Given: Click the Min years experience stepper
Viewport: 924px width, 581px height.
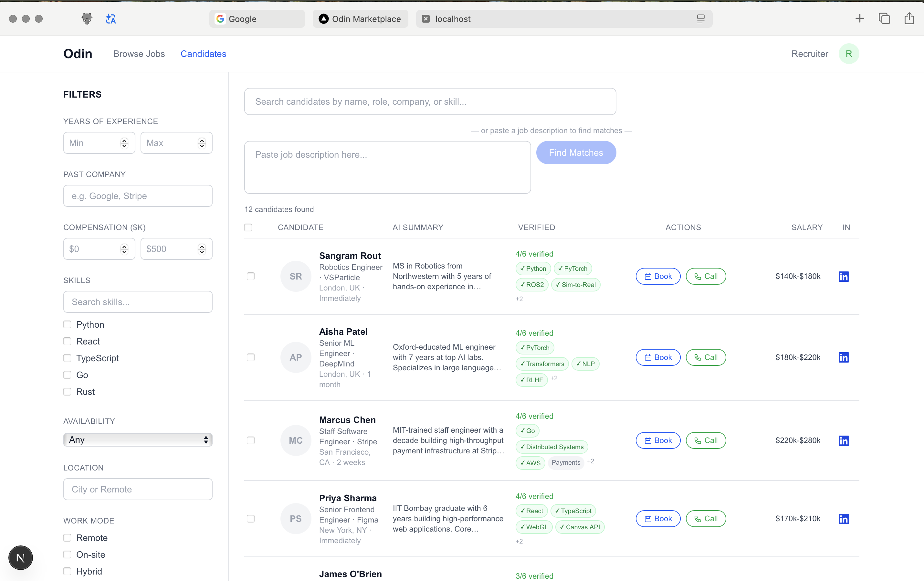Looking at the screenshot, I should pyautogui.click(x=124, y=143).
